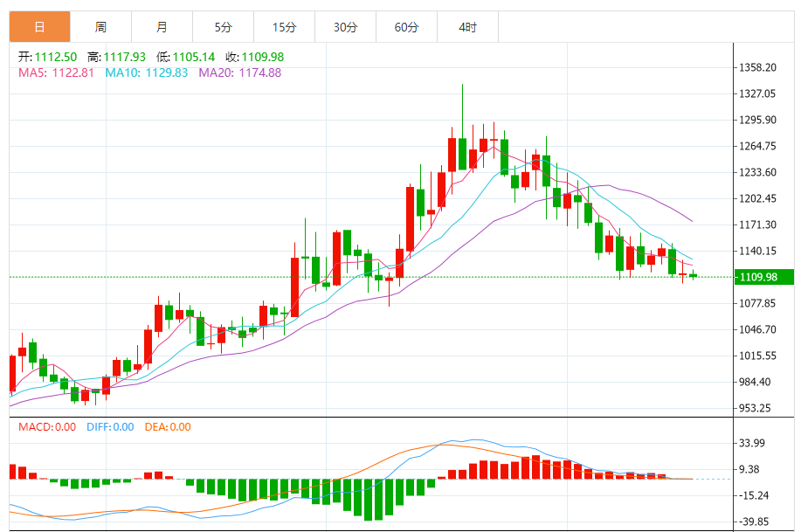Select the 日 daily chart tab
801x532 pixels.
click(x=40, y=27)
